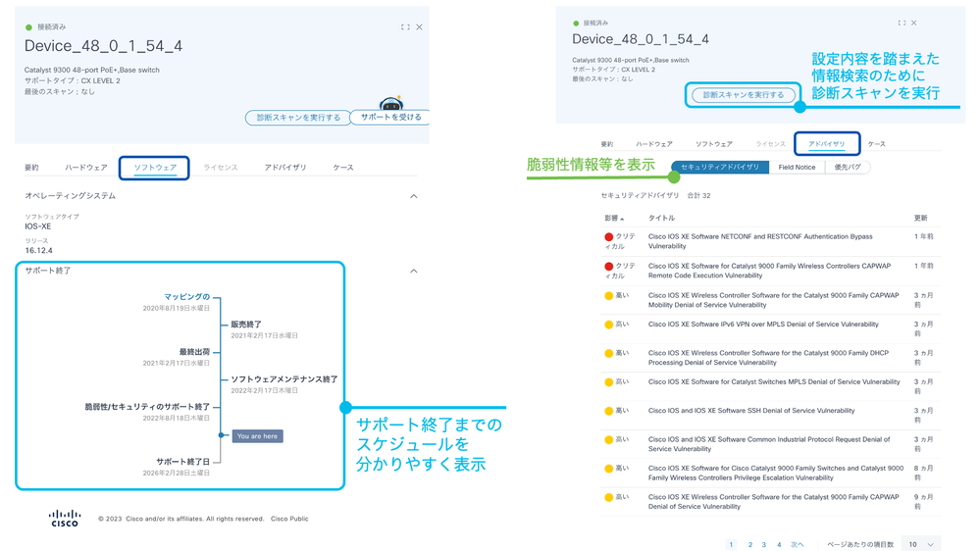980x551 pixels.
Task: Click 次へ next page link
Action: pos(798,545)
